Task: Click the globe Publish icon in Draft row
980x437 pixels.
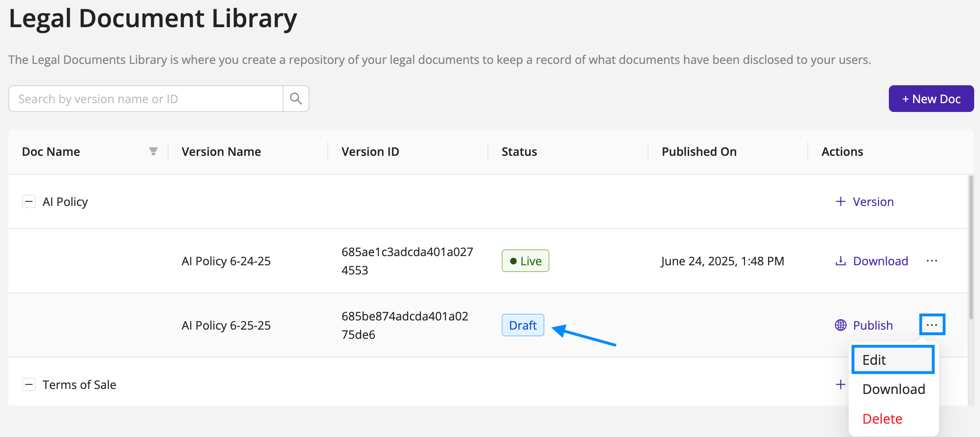Action: (840, 325)
